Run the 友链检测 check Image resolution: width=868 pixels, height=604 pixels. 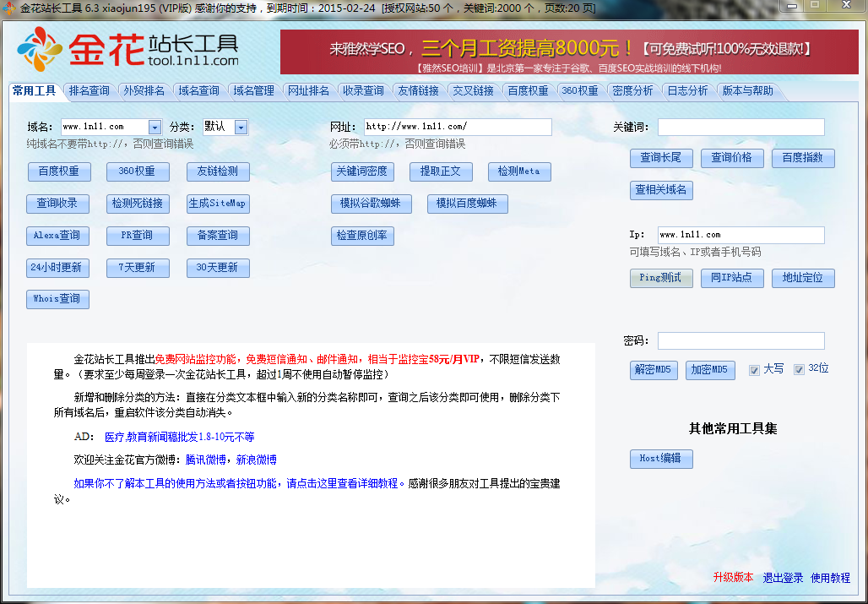[x=218, y=171]
